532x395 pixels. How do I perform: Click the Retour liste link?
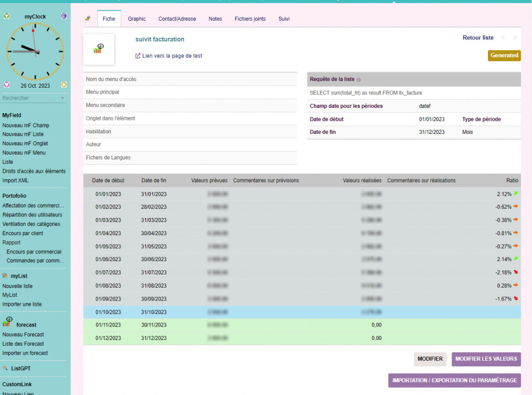pyautogui.click(x=478, y=38)
